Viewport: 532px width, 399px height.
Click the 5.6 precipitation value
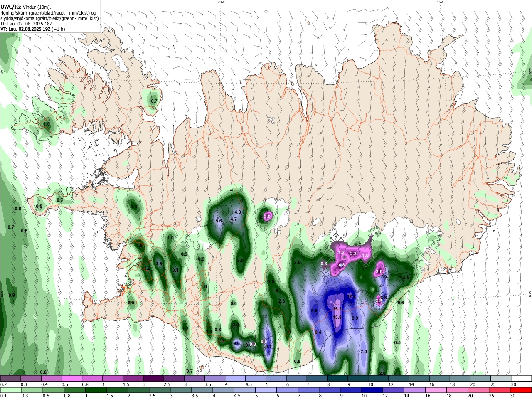[x=219, y=221]
